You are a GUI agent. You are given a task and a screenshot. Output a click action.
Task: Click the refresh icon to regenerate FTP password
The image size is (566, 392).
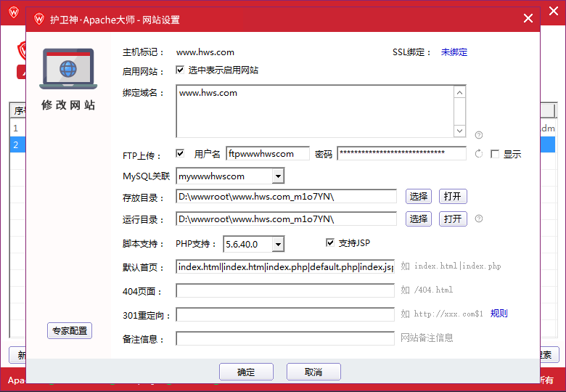pyautogui.click(x=479, y=154)
